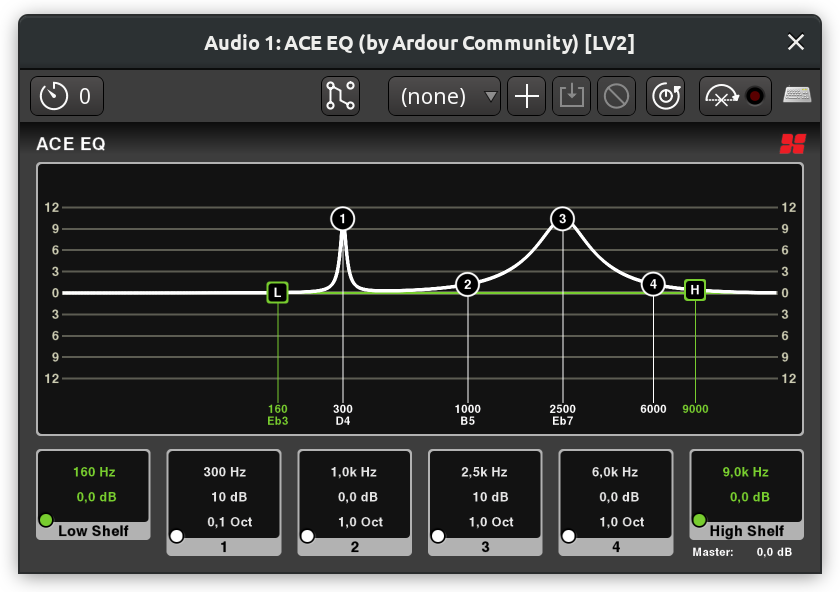Click the 1000 B5 frequency label
Viewport: 840px width, 592px height.
click(x=468, y=415)
